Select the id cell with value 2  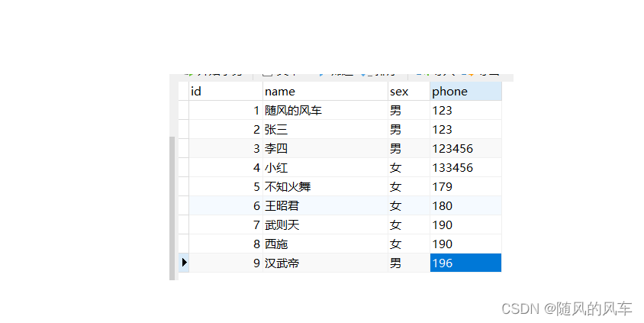(226, 130)
